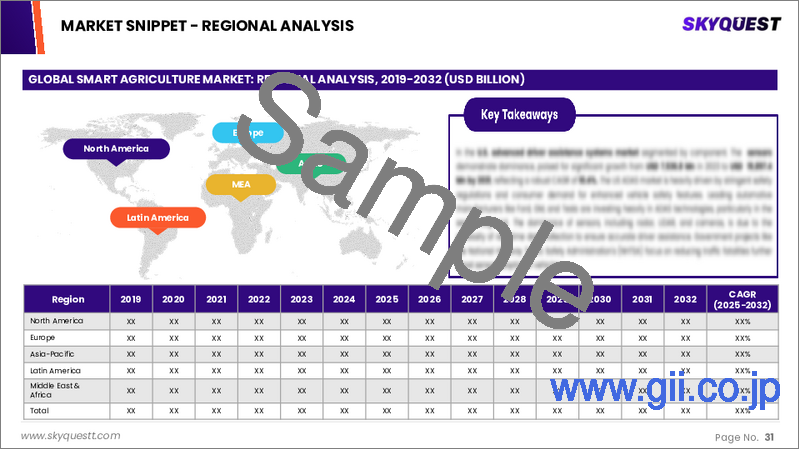Image resolution: width=800 pixels, height=450 pixels.
Task: Click the Key Takeaways heading
Action: coord(519,115)
